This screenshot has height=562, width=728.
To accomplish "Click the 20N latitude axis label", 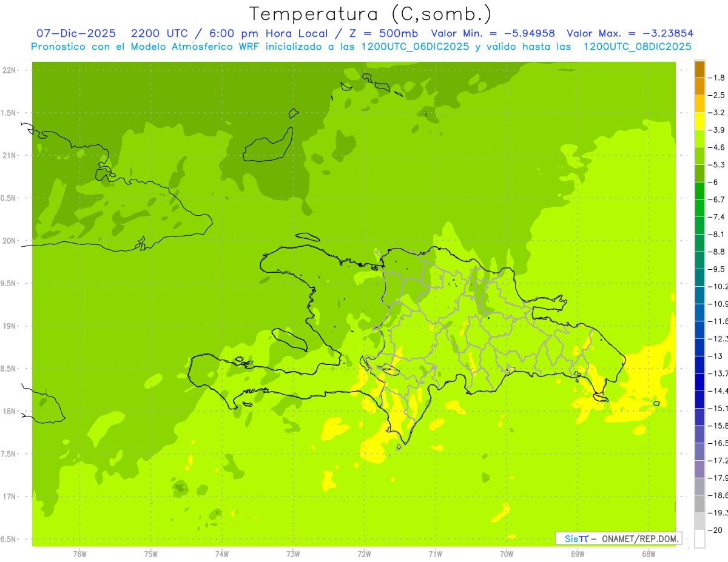I will 10,241.
